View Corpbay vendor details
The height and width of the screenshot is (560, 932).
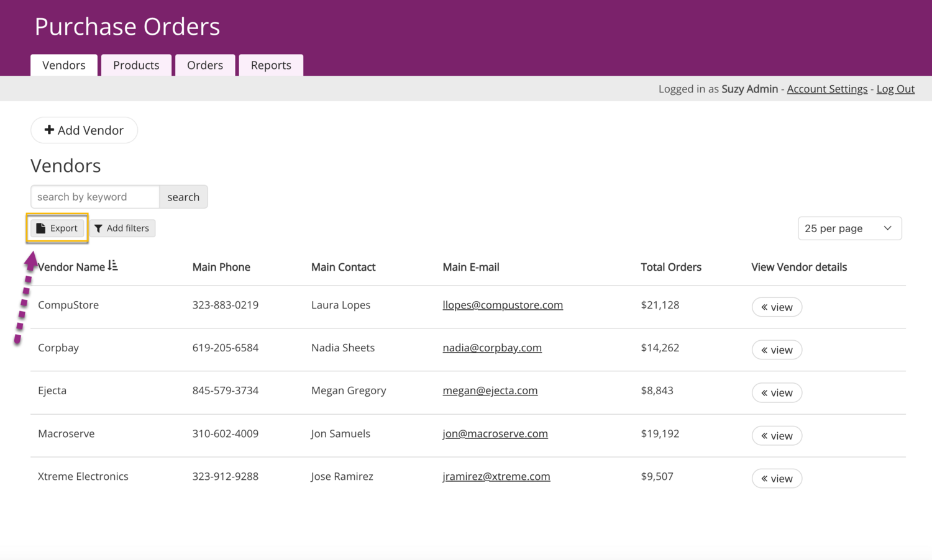pyautogui.click(x=777, y=350)
